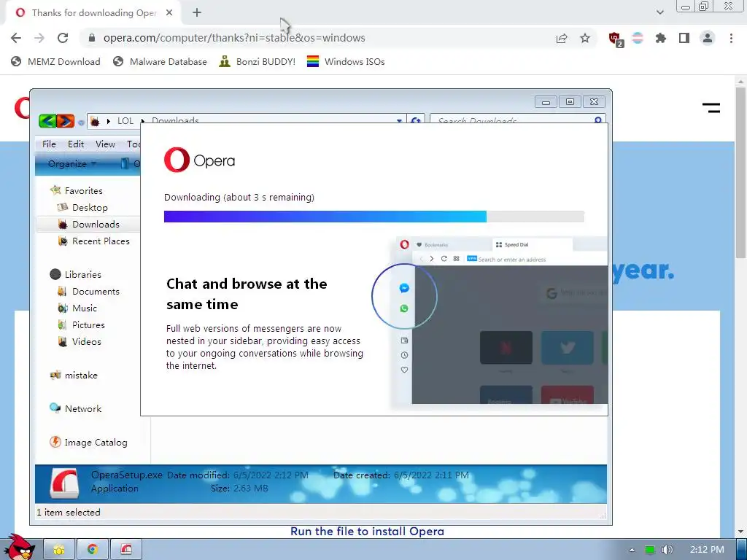Open the Explorer View menu
This screenshot has width=747, height=560.
[105, 144]
